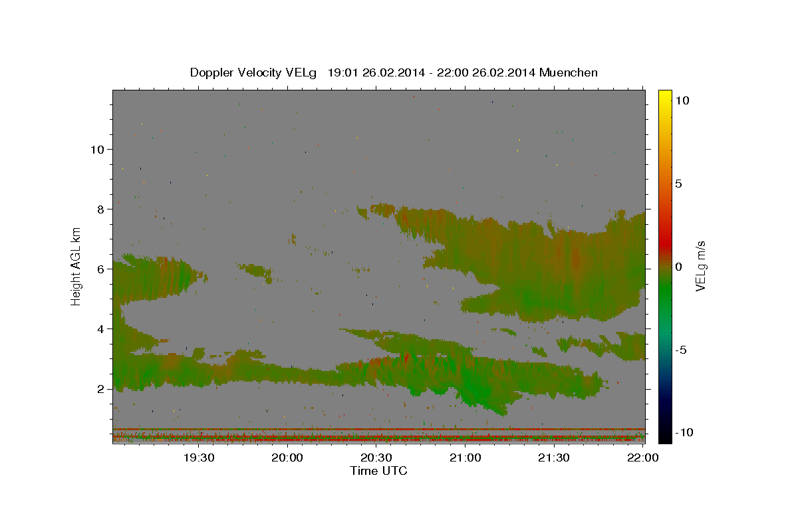Image resolution: width=798 pixels, height=532 pixels.
Task: Click the colorbar value -5
Action: (x=681, y=350)
